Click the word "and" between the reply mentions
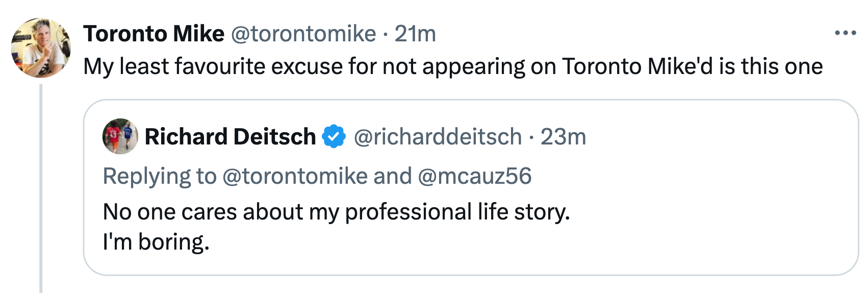 pyautogui.click(x=392, y=176)
